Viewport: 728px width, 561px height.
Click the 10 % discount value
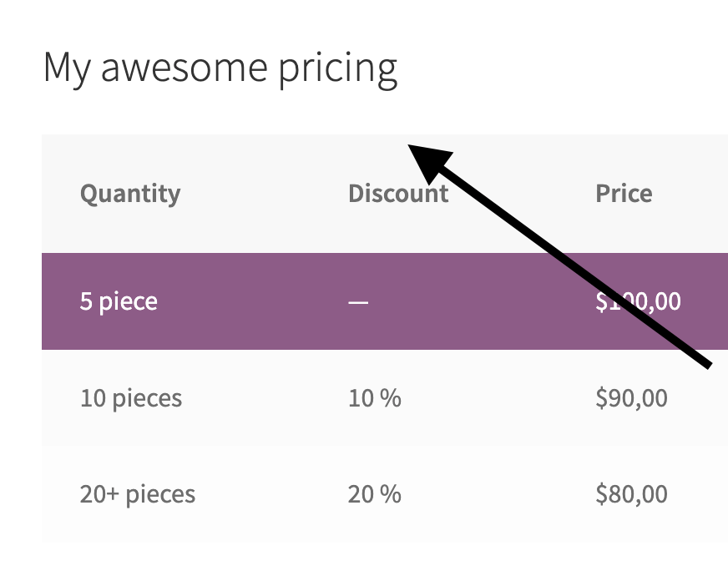(375, 398)
